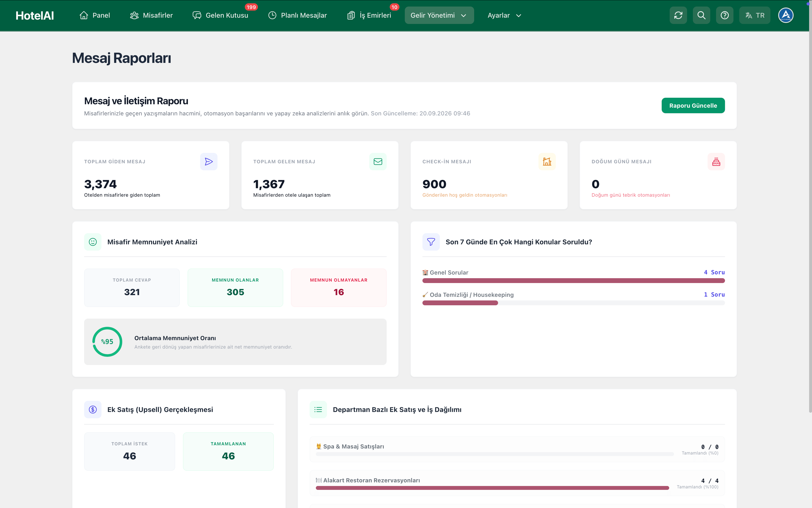Image resolution: width=812 pixels, height=508 pixels.
Task: Click the Gelir Yönetimi chevron arrow
Action: [463, 15]
